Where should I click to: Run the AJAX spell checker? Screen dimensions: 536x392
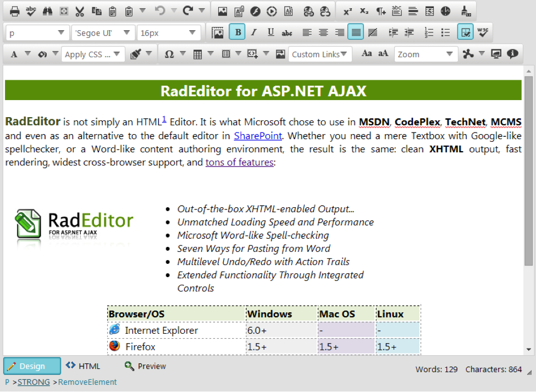coord(31,12)
